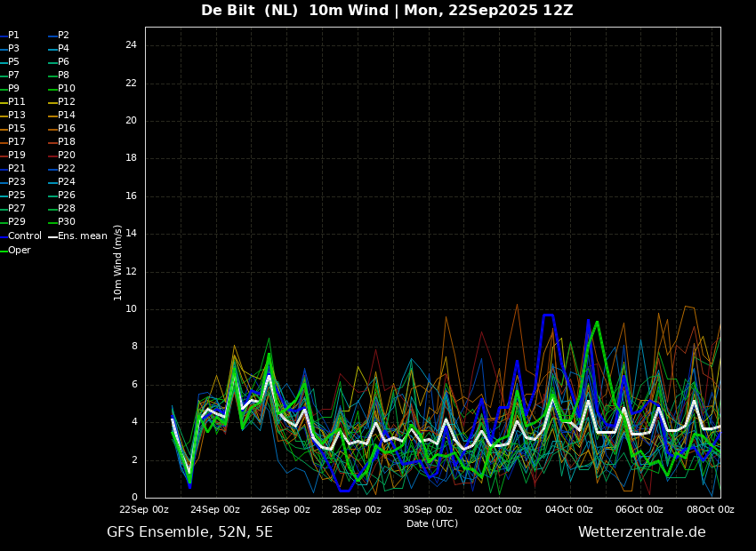
Task: Click the Ens. mean legend label
Action: 82,236
